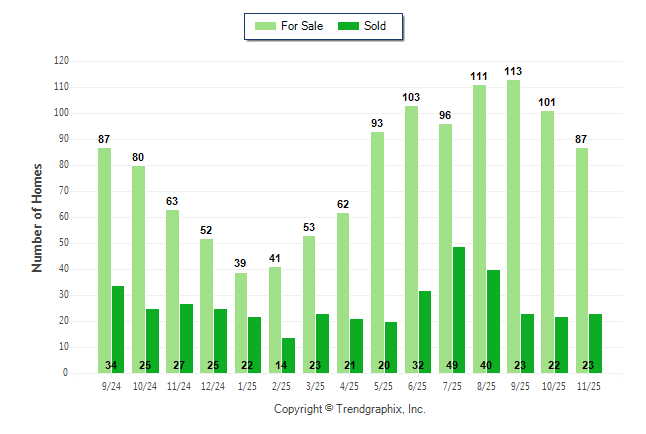Viewport: 646px width, 434px height.
Task: Select the 9/25 For Sale bar showing 113
Action: pyautogui.click(x=514, y=226)
